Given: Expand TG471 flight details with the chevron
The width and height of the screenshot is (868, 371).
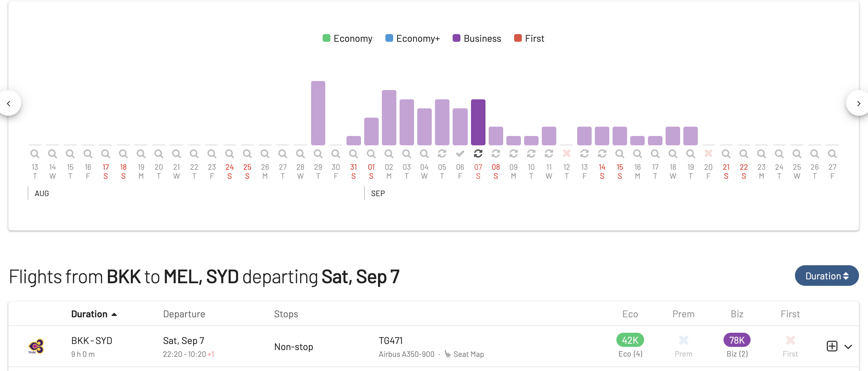Looking at the screenshot, I should point(848,347).
